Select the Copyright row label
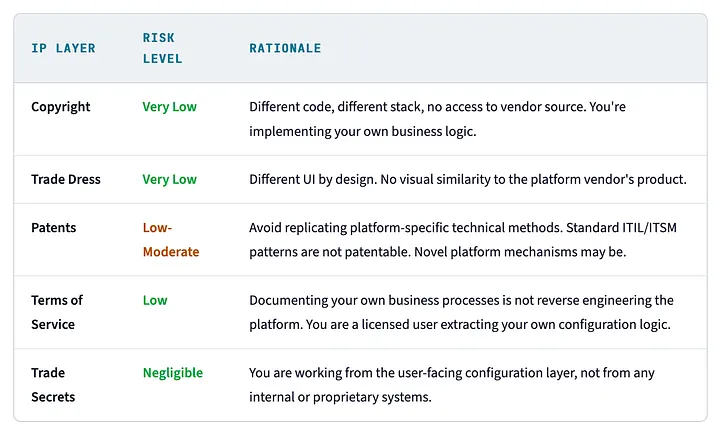Viewport: 720px width, 435px height. click(61, 107)
